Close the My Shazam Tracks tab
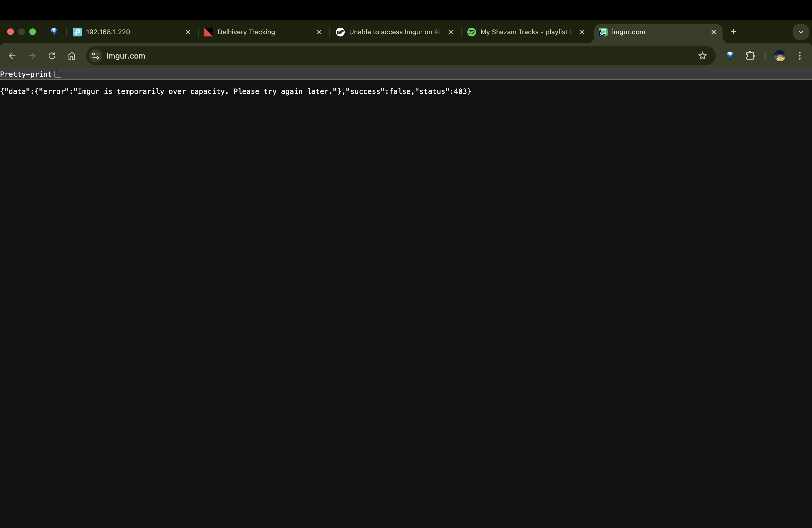The width and height of the screenshot is (812, 528). 582,32
